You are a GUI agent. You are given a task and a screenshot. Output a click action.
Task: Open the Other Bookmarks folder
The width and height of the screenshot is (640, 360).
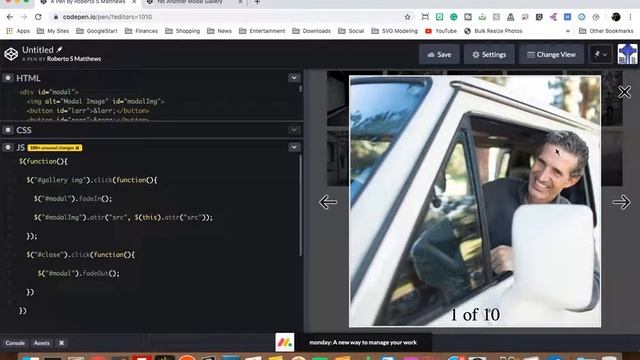pos(606,31)
